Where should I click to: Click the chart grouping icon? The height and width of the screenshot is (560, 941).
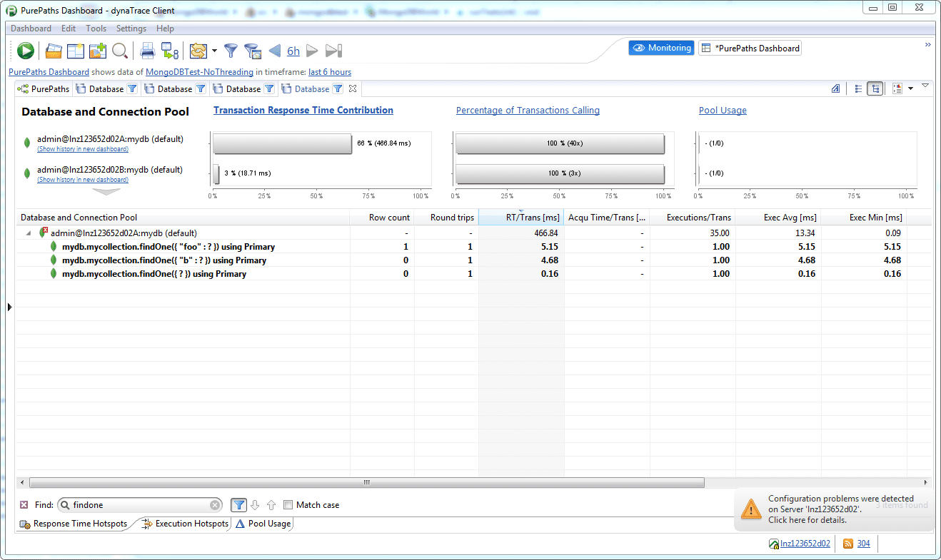(x=897, y=89)
